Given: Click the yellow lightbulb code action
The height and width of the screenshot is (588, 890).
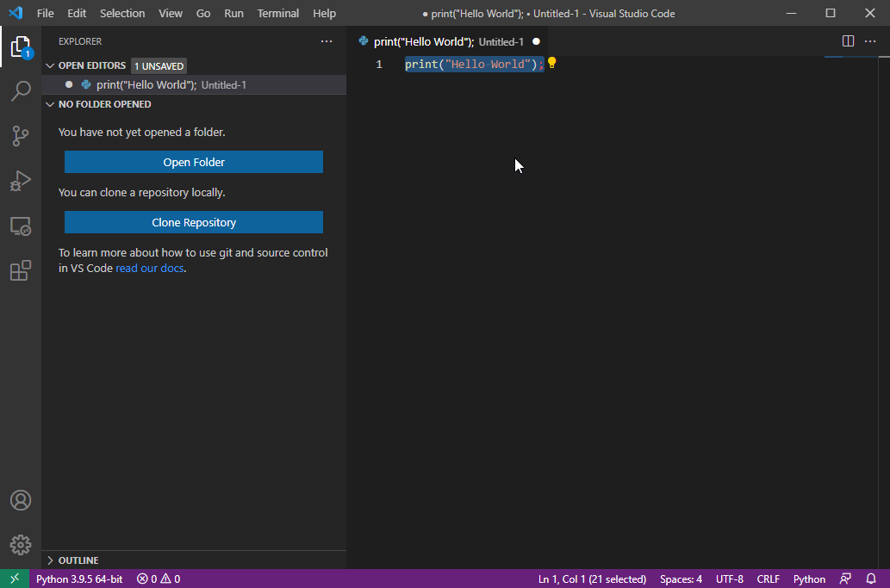Looking at the screenshot, I should tap(551, 63).
